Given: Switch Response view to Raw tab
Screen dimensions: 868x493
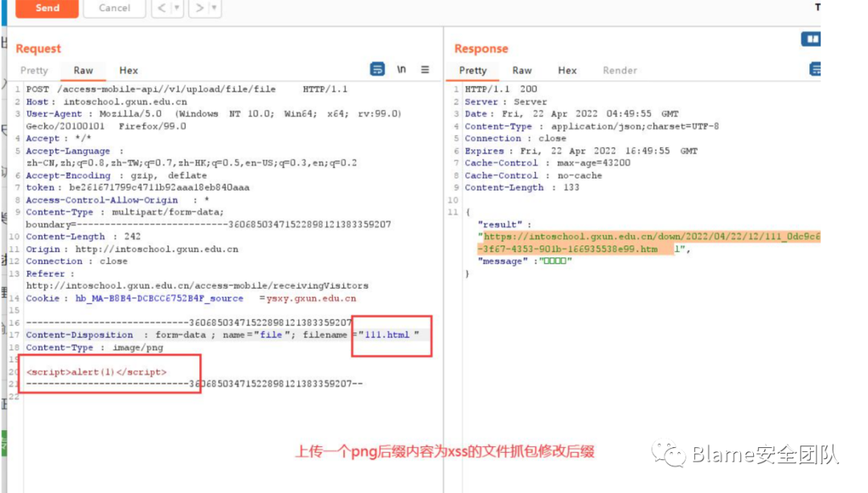Looking at the screenshot, I should pyautogui.click(x=522, y=70).
